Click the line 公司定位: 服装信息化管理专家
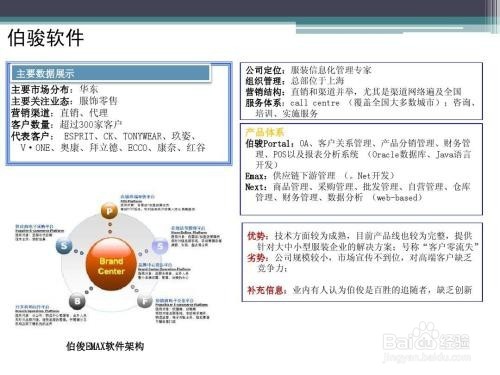Viewport: 500px width, 375px height. click(x=308, y=70)
